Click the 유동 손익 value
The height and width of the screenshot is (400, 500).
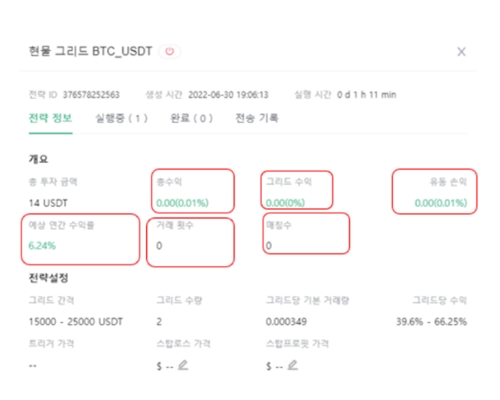pos(441,203)
